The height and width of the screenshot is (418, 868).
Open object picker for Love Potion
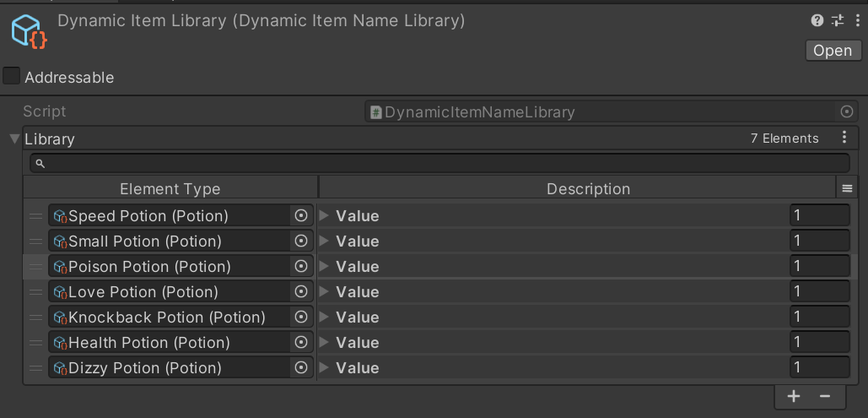click(x=301, y=292)
